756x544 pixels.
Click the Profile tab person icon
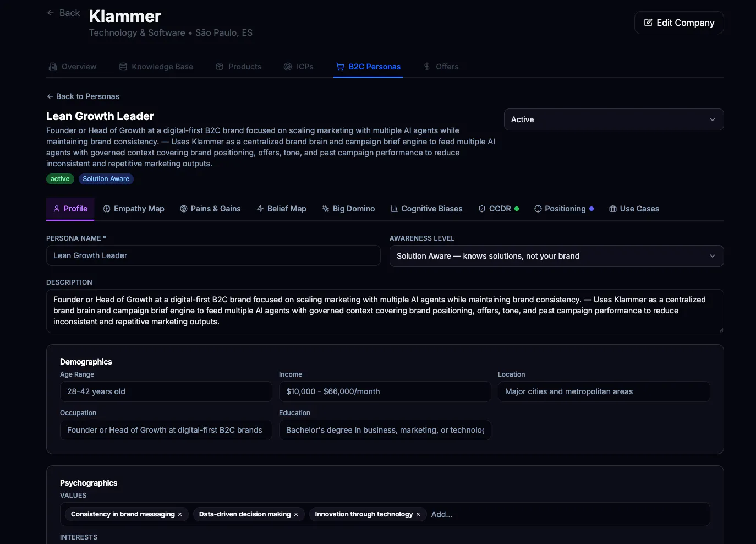(x=57, y=209)
